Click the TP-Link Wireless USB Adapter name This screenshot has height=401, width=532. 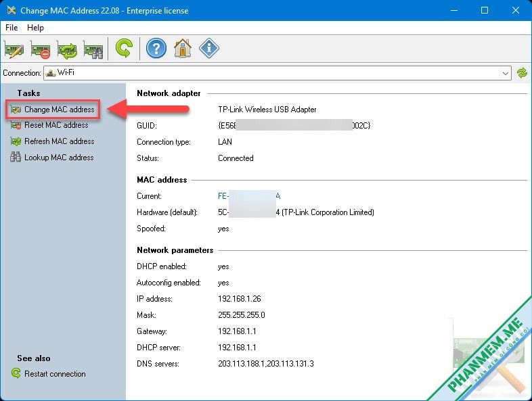tap(267, 110)
